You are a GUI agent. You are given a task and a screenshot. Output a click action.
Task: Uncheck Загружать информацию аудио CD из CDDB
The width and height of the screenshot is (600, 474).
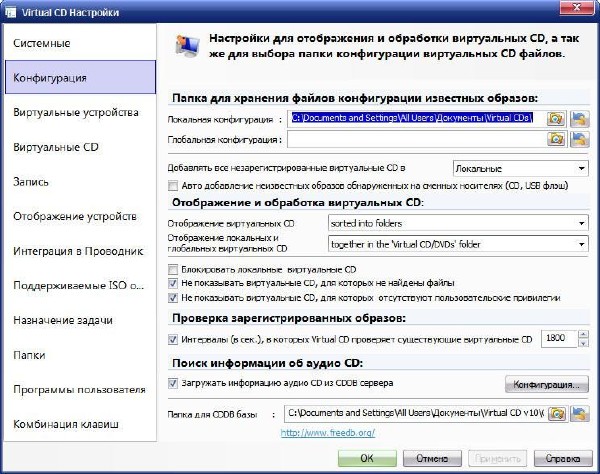tap(174, 383)
